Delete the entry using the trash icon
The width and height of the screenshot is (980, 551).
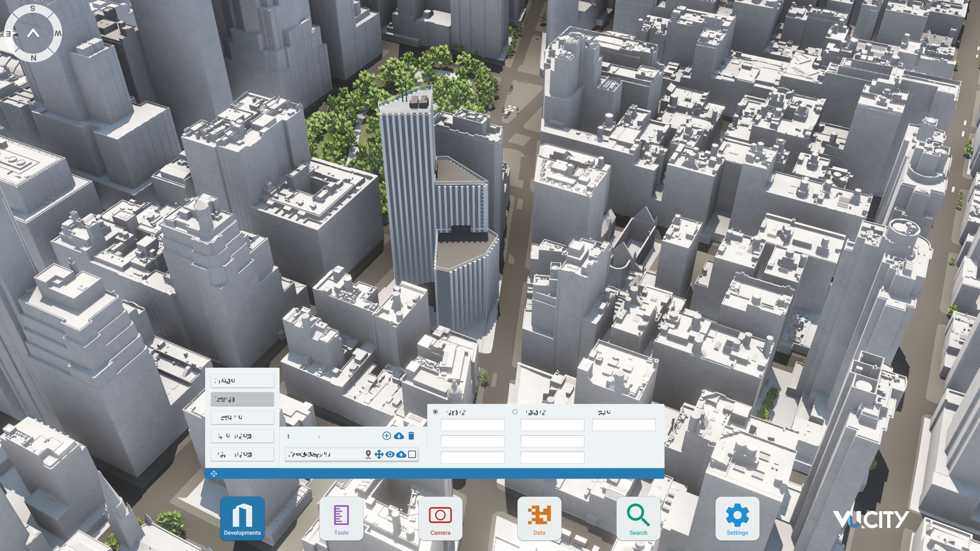412,436
